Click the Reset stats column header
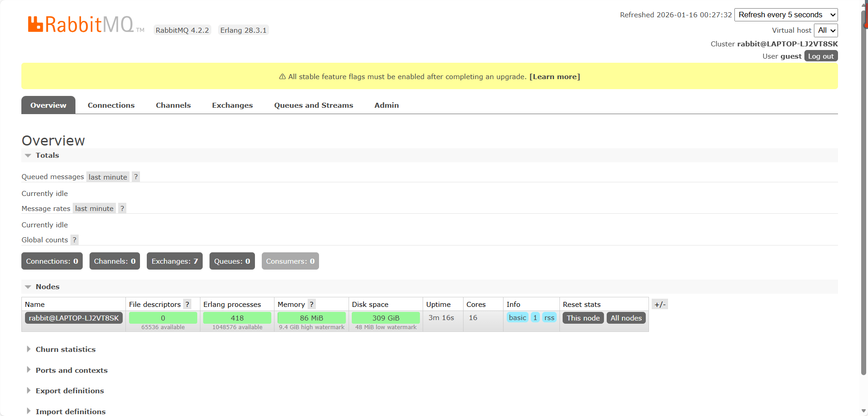 tap(582, 304)
